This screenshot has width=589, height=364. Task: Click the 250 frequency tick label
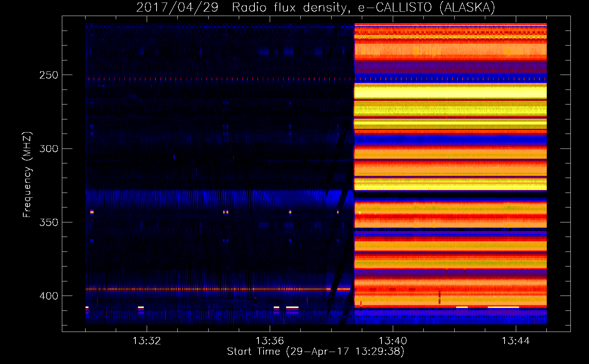click(48, 75)
